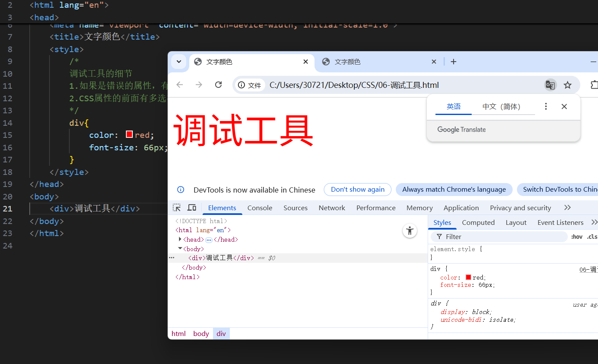
Task: Select the div element row in the DOM tree
Action: pos(297,258)
